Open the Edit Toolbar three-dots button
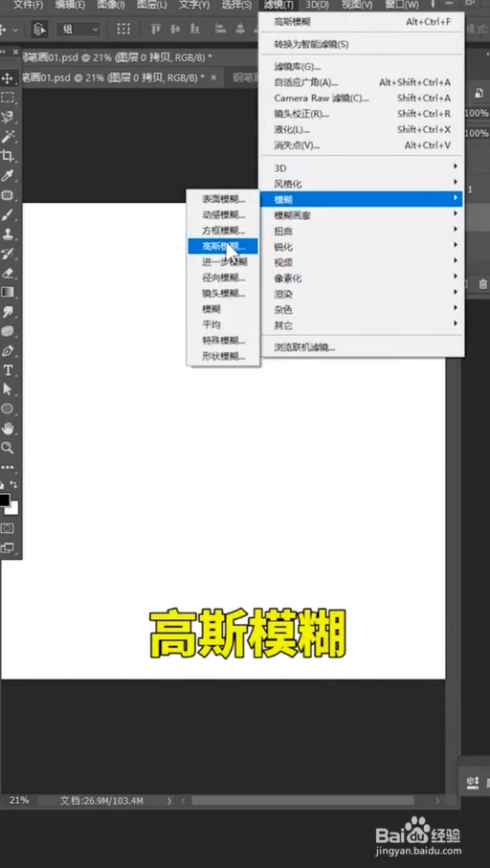 tap(8, 468)
